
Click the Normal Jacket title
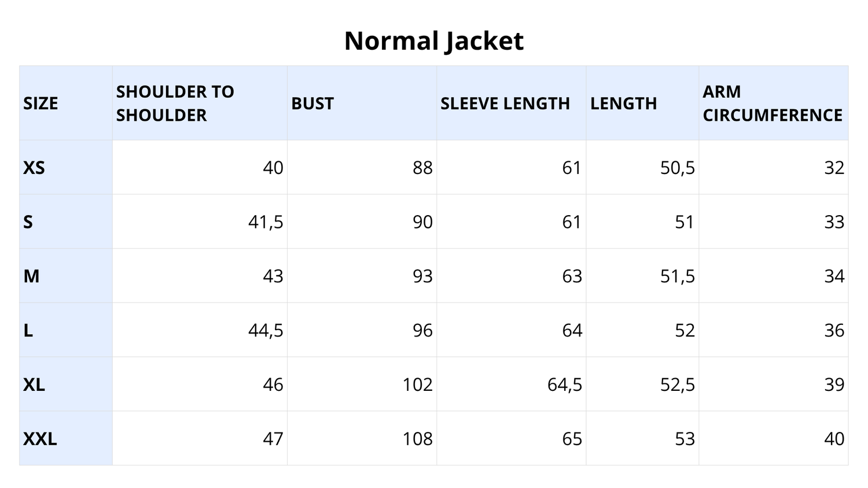point(433,41)
